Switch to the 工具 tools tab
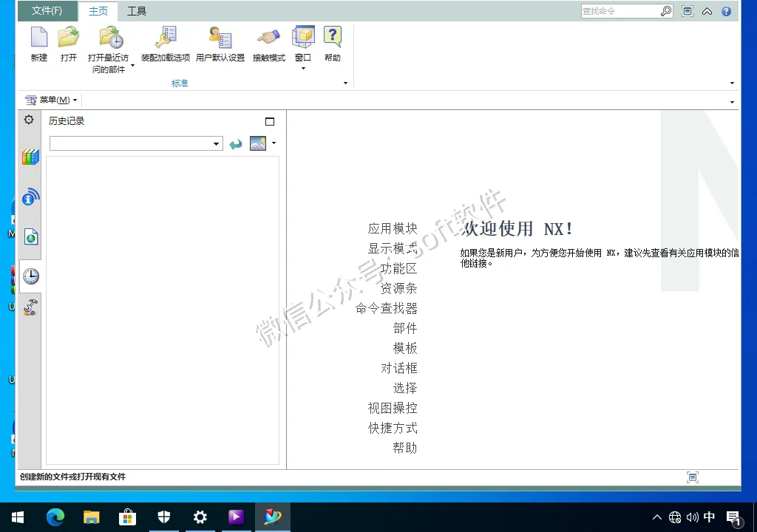Image resolution: width=757 pixels, height=532 pixels. click(137, 11)
